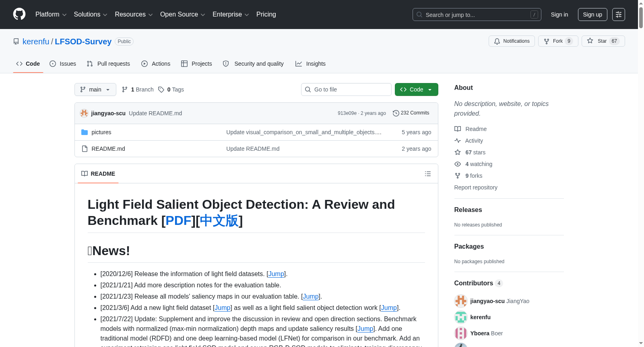Click the pictures folder icon

(x=85, y=132)
